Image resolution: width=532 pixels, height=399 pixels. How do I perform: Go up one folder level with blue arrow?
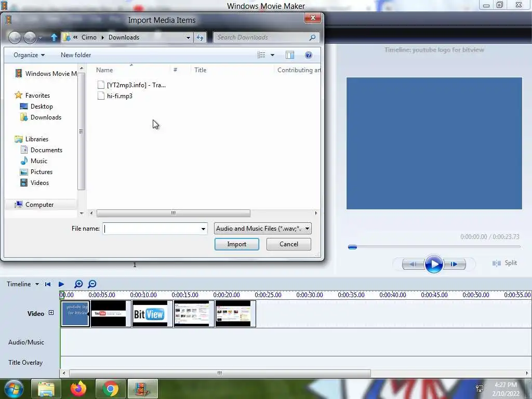54,37
